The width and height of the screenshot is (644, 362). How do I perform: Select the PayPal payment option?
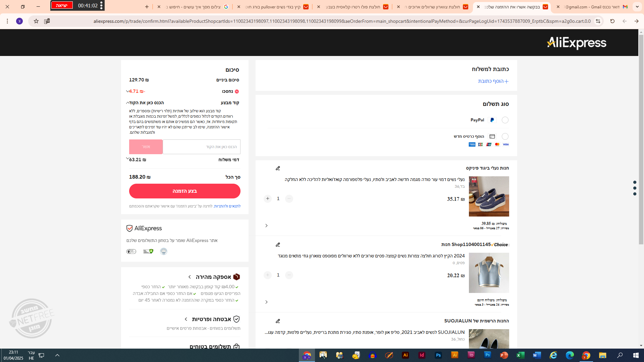[505, 120]
